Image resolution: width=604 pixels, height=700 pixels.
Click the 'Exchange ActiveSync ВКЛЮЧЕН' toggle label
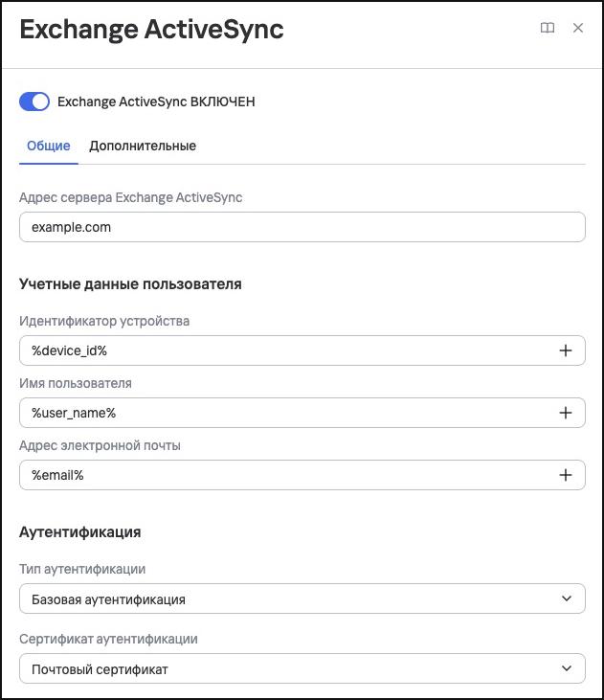coord(156,102)
